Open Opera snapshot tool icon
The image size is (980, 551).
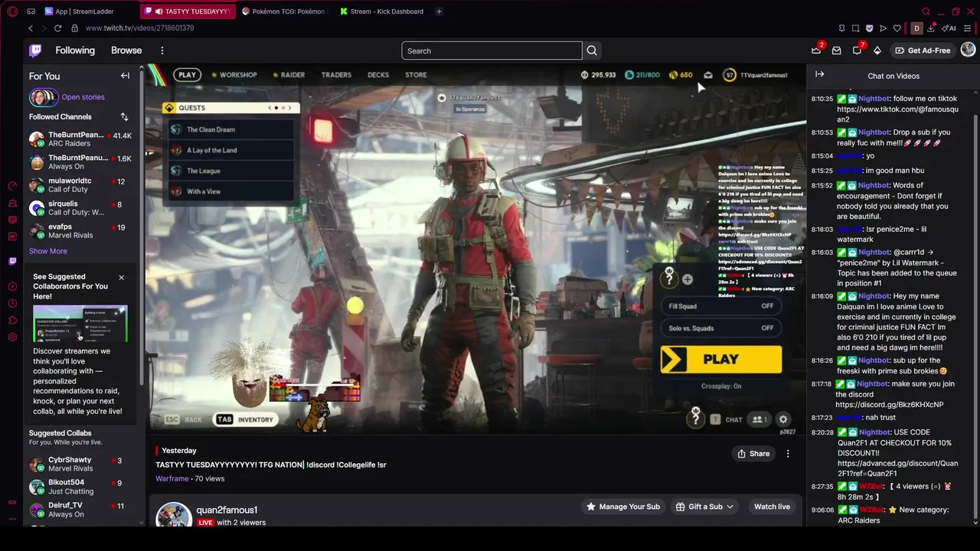click(855, 28)
